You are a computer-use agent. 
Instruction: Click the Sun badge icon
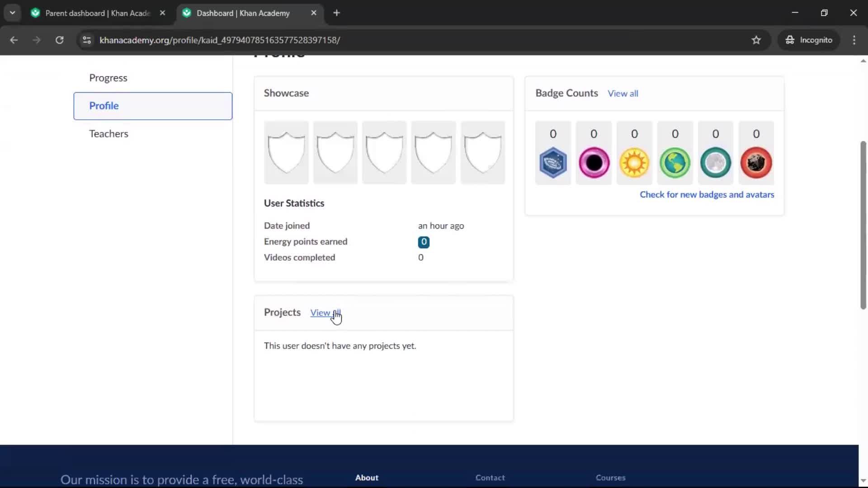click(x=634, y=163)
